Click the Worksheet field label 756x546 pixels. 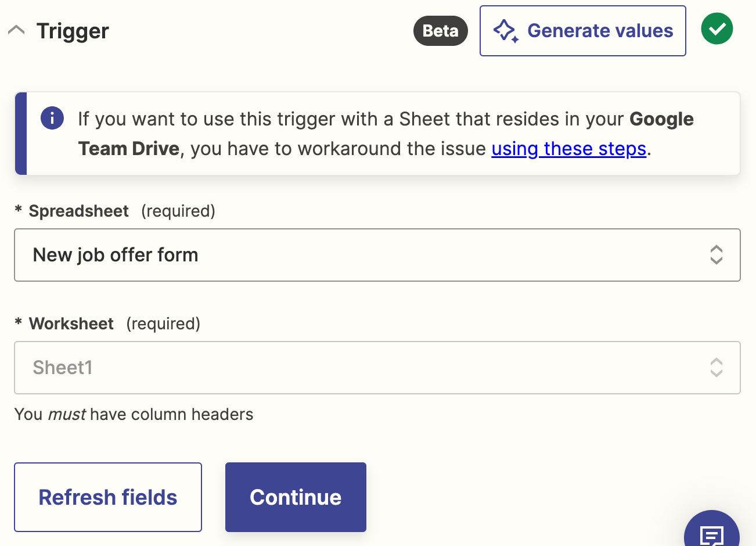pyautogui.click(x=71, y=324)
